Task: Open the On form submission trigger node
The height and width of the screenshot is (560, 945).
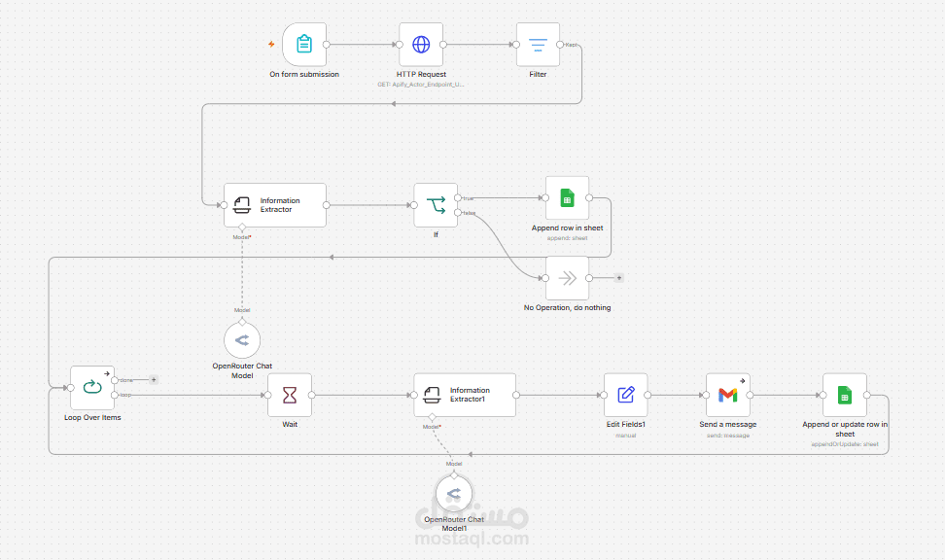Action: pos(304,45)
